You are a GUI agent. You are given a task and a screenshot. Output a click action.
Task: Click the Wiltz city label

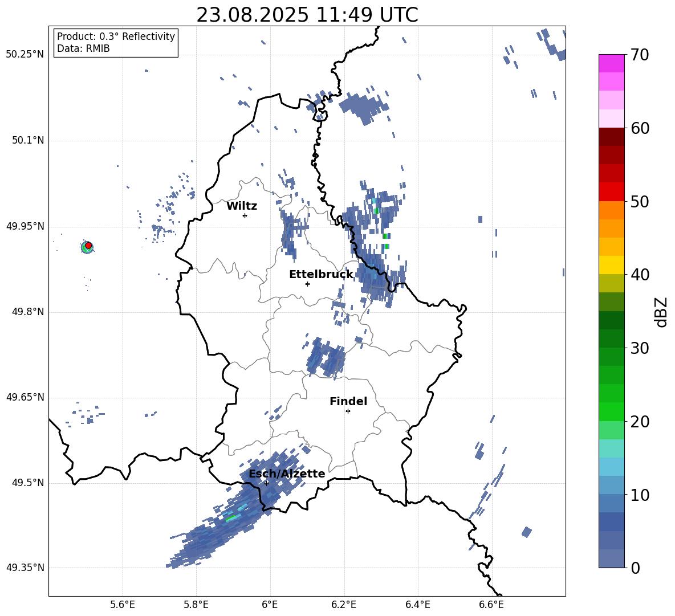pos(242,206)
